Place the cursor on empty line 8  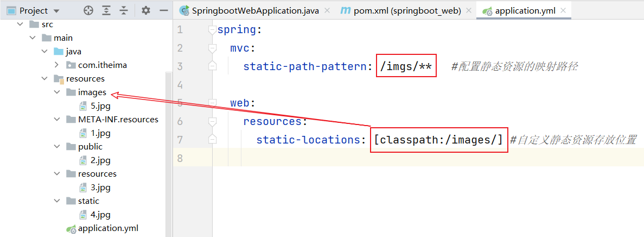tap(380, 158)
